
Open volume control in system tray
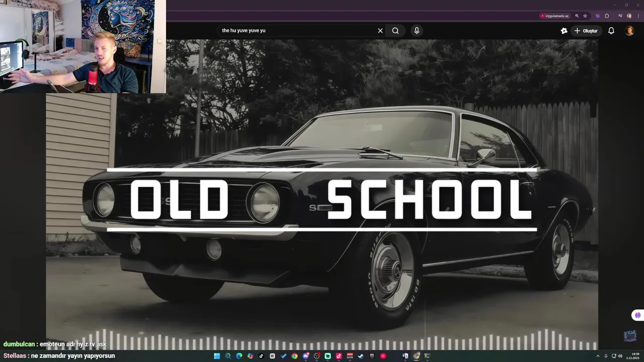[x=620, y=356]
